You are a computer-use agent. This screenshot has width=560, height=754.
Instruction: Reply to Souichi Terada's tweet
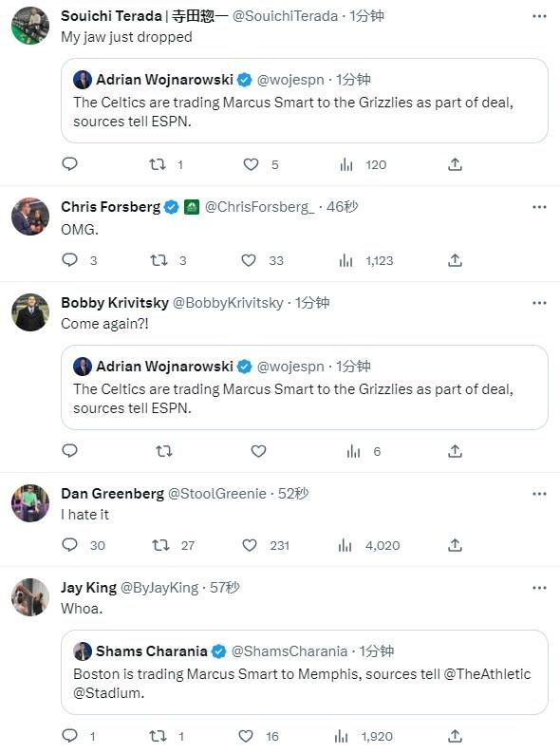click(x=69, y=164)
